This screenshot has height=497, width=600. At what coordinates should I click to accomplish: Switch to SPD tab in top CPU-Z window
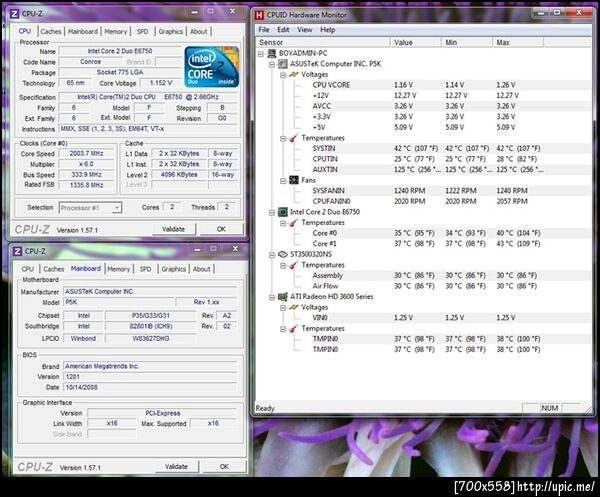(x=142, y=31)
